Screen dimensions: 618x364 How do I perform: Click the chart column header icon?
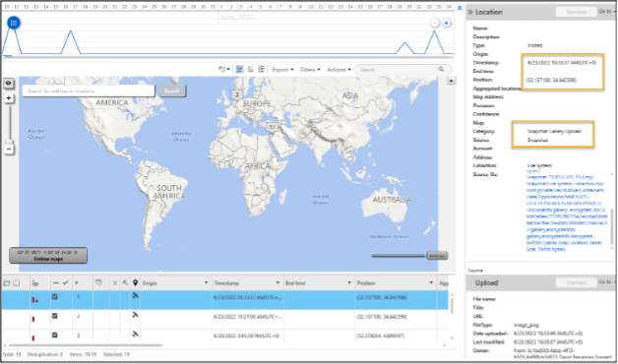(35, 283)
